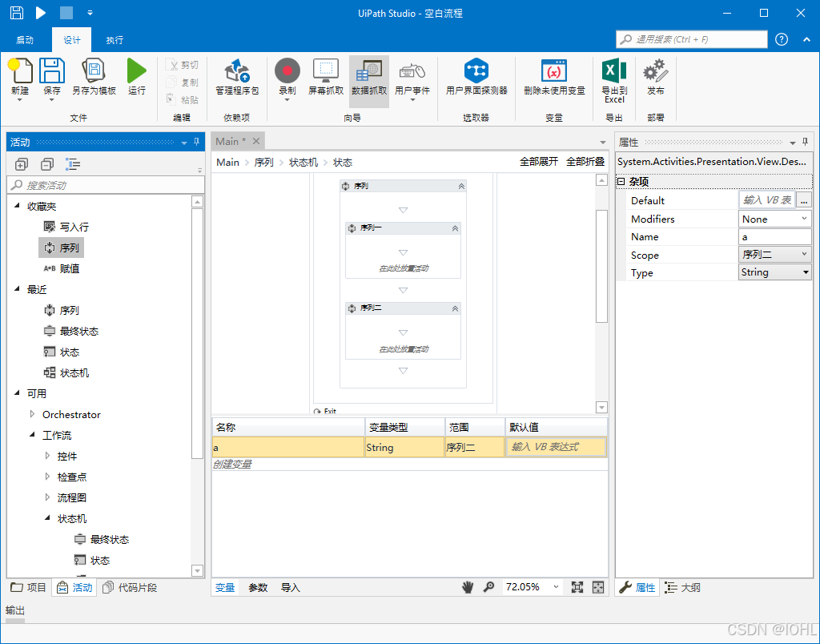The image size is (820, 644).
Task: Run the workflow from the title bar play icon
Action: [41, 13]
